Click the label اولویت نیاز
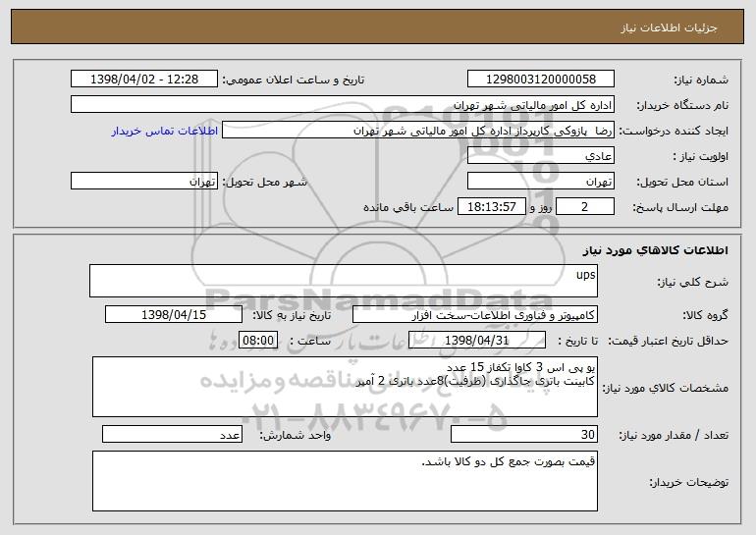Screen dimensions: 756x535 (x=701, y=156)
